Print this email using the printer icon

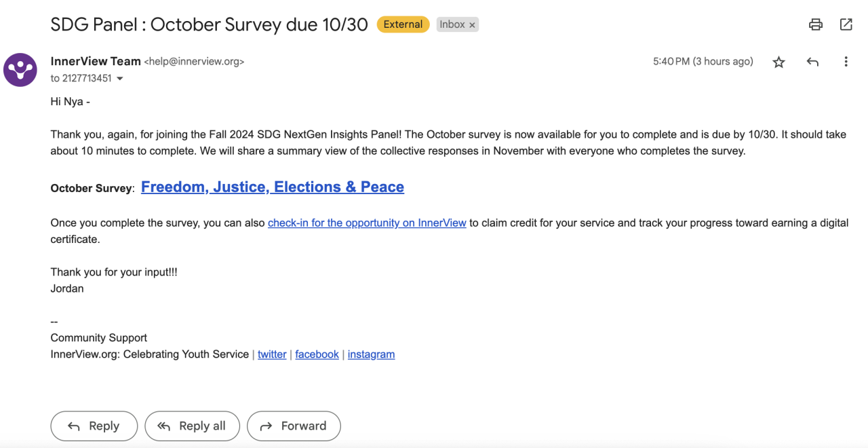pyautogui.click(x=816, y=25)
